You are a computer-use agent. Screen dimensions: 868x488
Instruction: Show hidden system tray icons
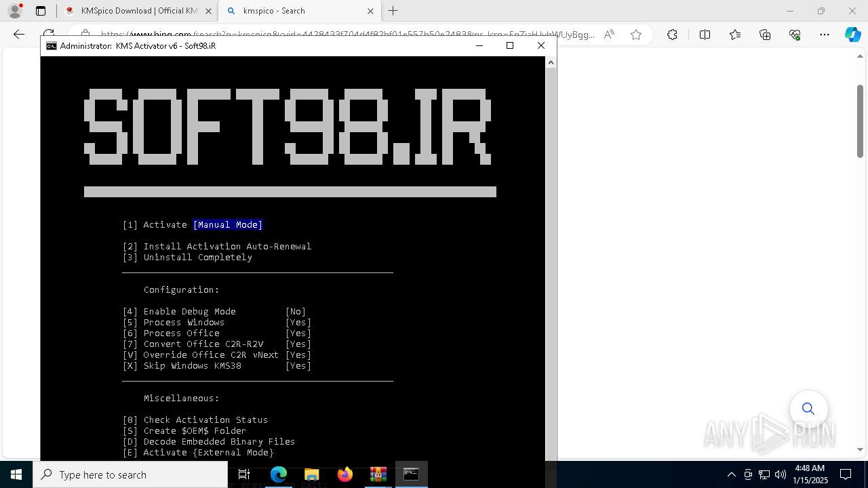[731, 474]
